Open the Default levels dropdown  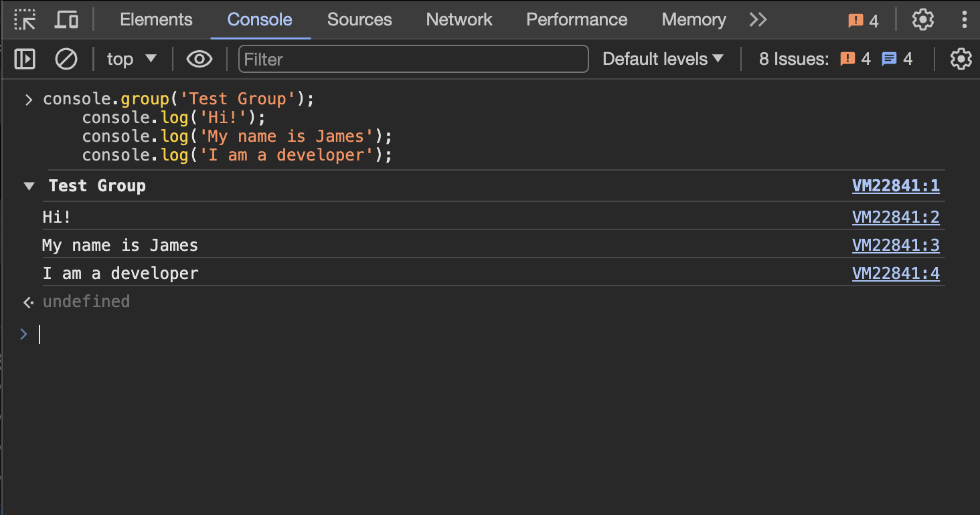pyautogui.click(x=663, y=59)
